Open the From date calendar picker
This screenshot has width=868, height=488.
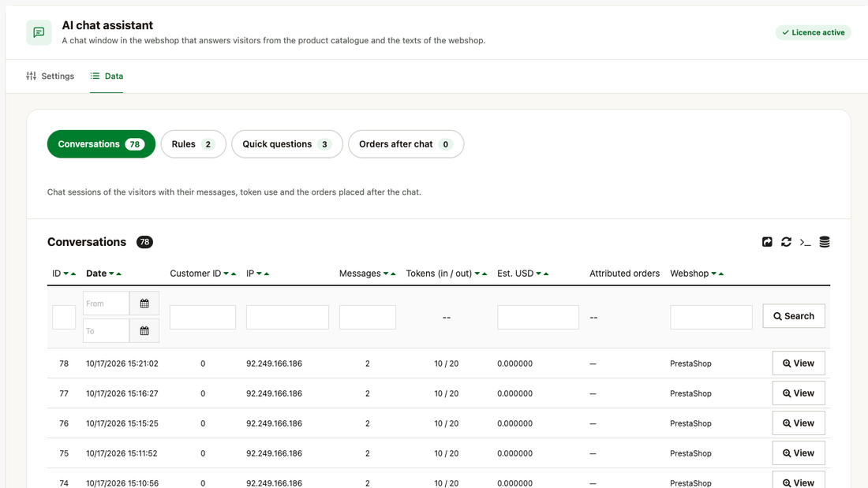tap(144, 304)
